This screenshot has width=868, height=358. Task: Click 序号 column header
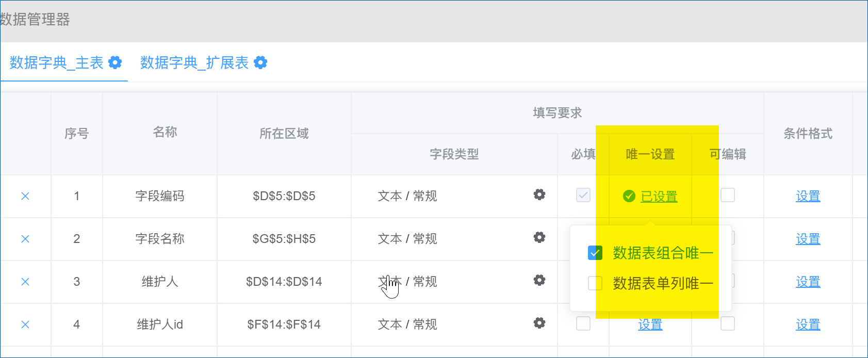(77, 134)
